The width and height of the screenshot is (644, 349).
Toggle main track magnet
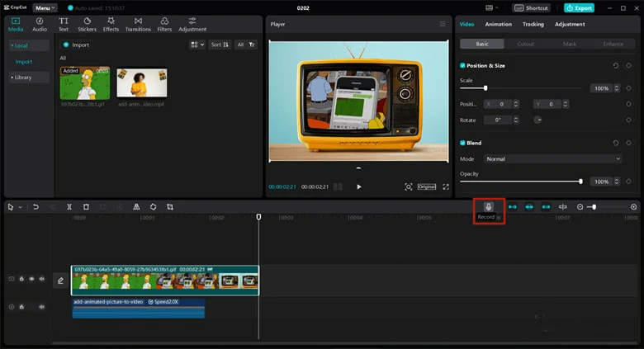[513, 207]
